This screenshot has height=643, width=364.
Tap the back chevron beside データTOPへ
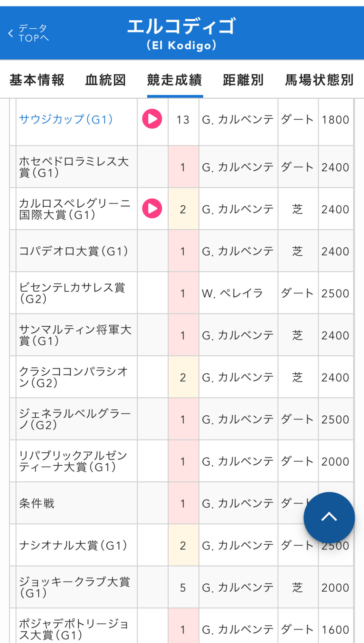coord(11,33)
